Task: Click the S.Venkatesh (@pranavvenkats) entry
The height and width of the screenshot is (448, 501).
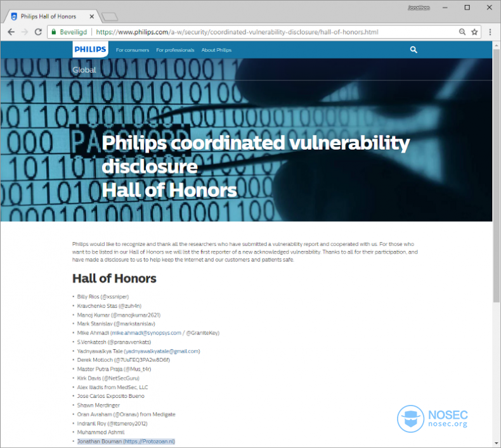Action: pyautogui.click(x=114, y=342)
